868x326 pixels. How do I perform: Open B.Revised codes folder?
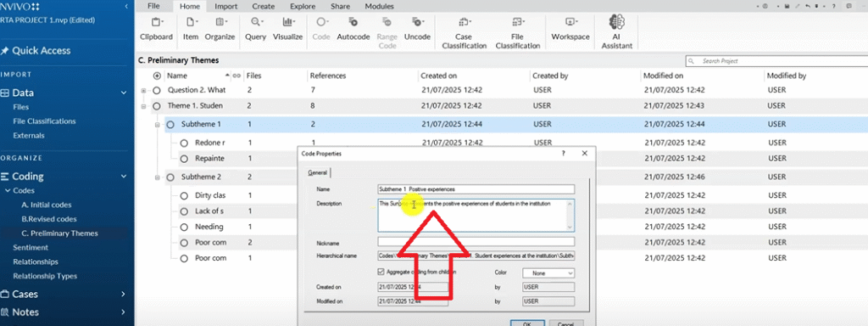click(48, 219)
